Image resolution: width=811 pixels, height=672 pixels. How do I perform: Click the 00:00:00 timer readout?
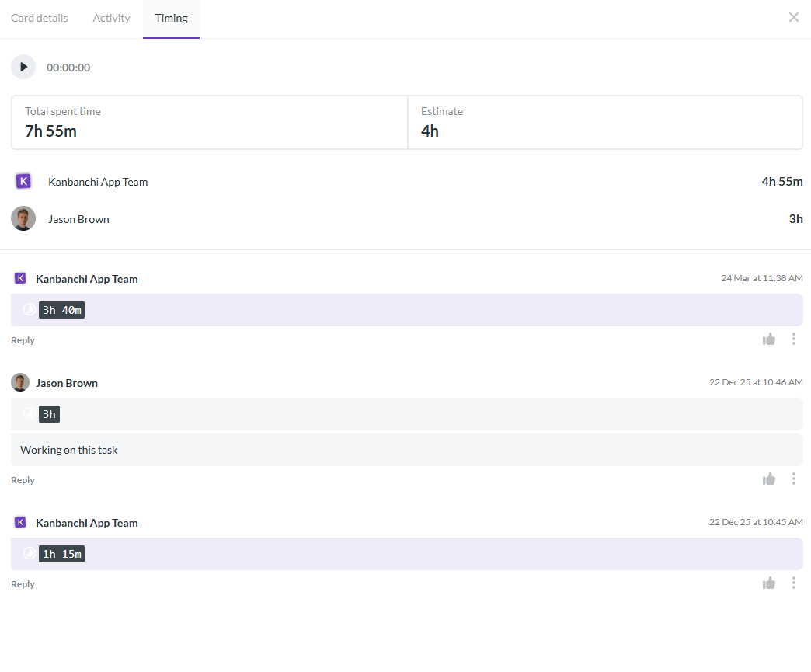(68, 68)
